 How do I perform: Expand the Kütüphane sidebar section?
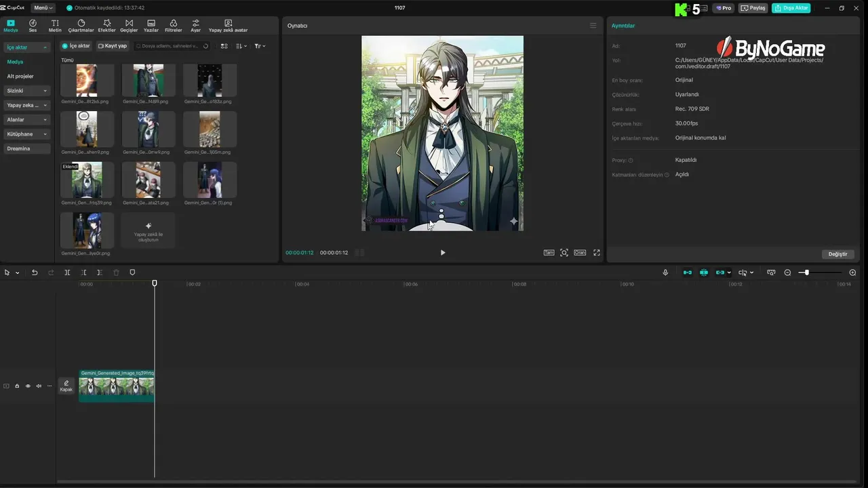(27, 134)
